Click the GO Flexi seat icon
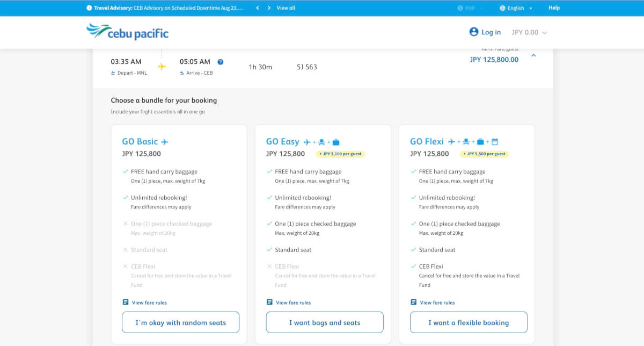Image resolution: width=644 pixels, height=346 pixels. coord(466,142)
